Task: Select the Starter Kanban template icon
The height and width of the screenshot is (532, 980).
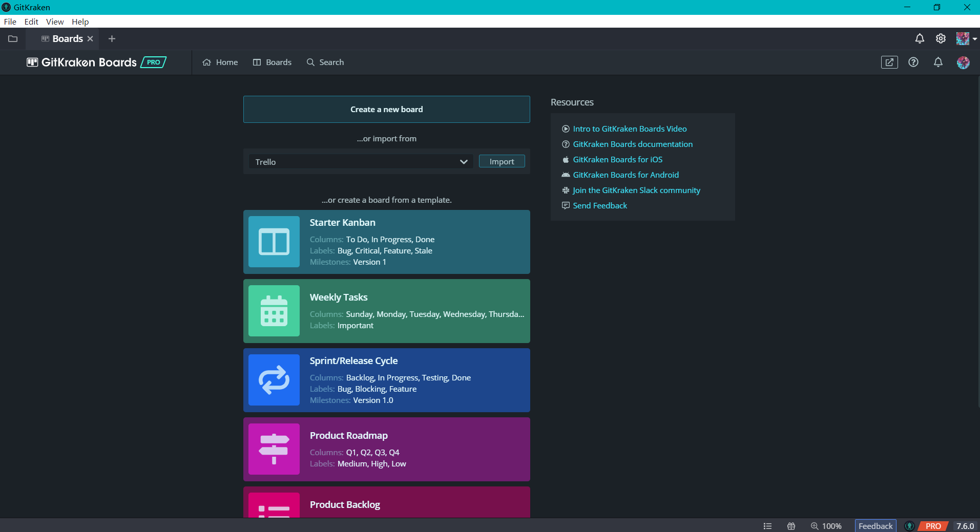Action: pyautogui.click(x=274, y=242)
